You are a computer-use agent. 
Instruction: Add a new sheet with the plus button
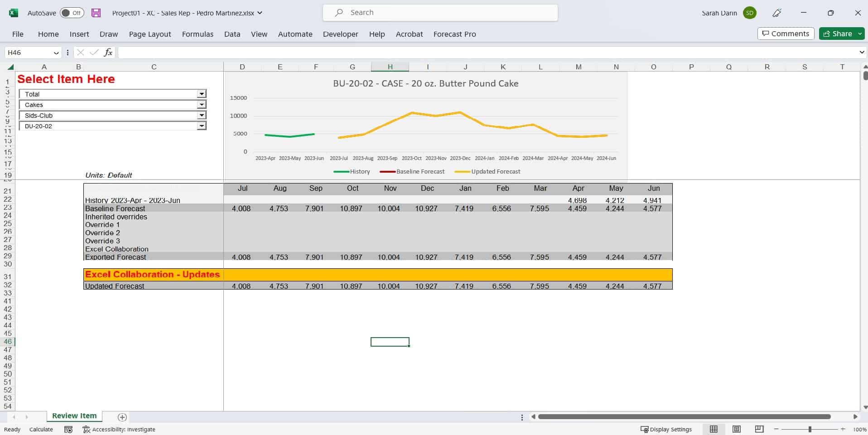(x=122, y=417)
